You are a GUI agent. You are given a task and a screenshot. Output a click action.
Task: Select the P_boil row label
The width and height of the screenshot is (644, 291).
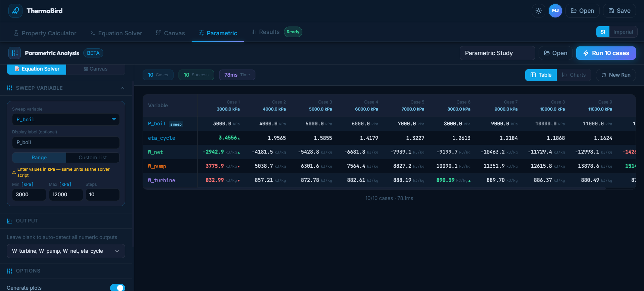click(x=157, y=124)
